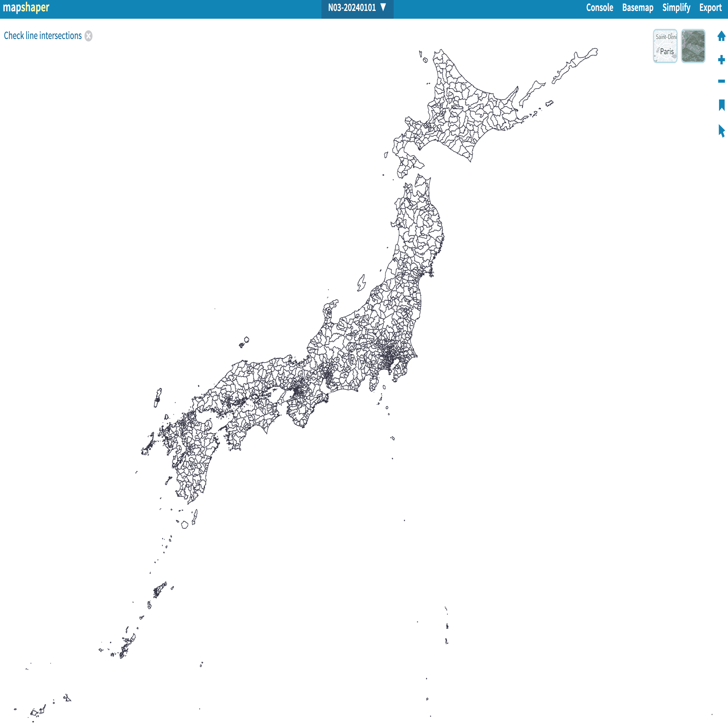Viewport: 728px width, 728px height.
Task: Open the Simplify panel
Action: tap(676, 7)
